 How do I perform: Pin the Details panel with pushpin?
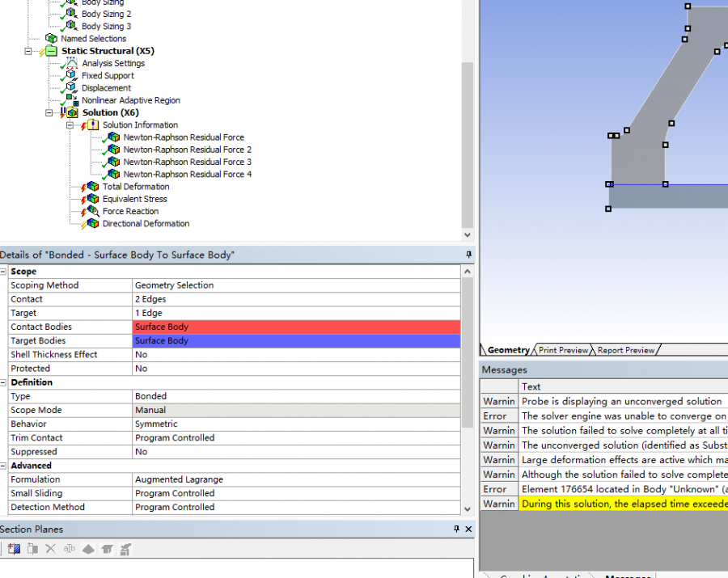[x=468, y=255]
